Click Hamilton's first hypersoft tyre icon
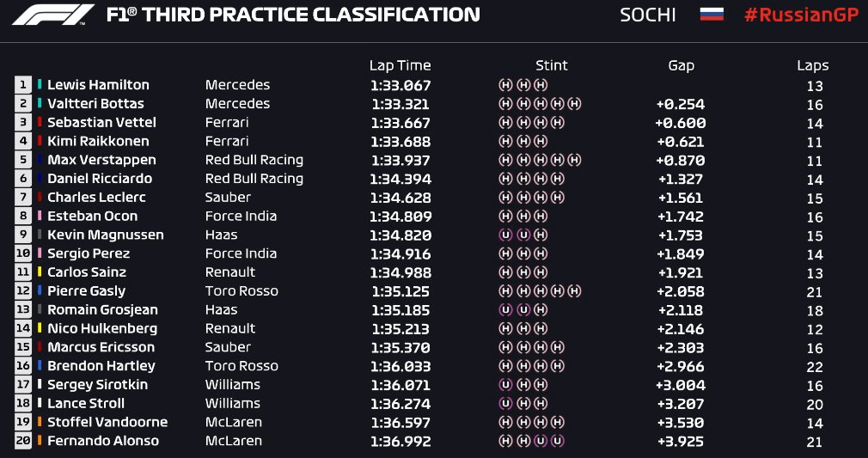The image size is (868, 458). [504, 85]
